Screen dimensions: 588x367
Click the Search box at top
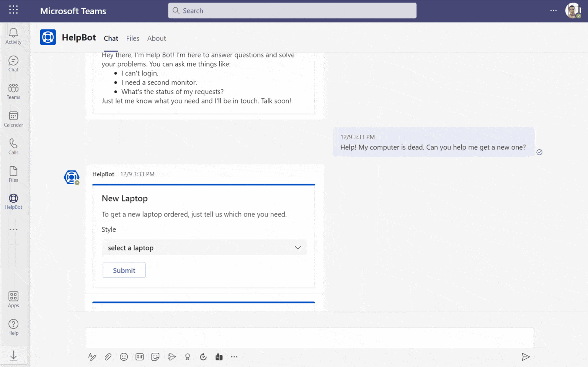click(x=292, y=11)
